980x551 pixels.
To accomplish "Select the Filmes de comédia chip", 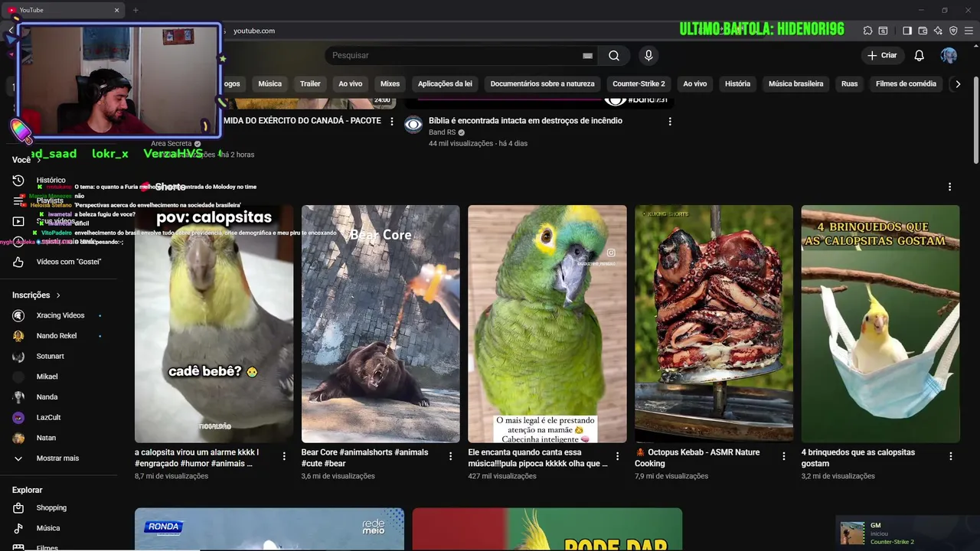I will coord(906,83).
